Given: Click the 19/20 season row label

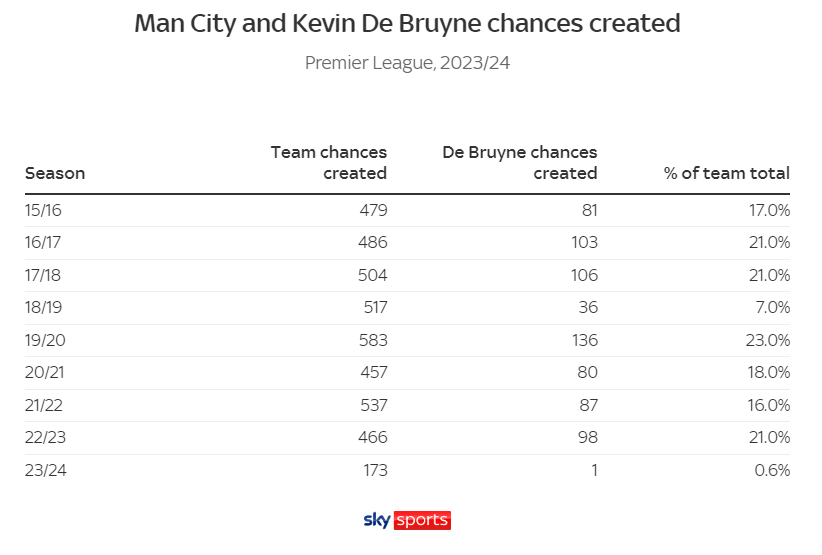Looking at the screenshot, I should pyautogui.click(x=45, y=340).
